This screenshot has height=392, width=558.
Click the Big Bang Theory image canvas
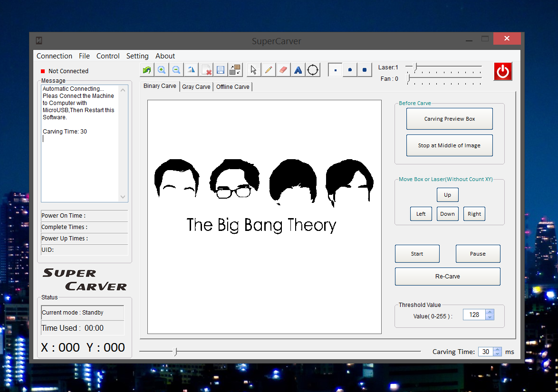pos(264,217)
